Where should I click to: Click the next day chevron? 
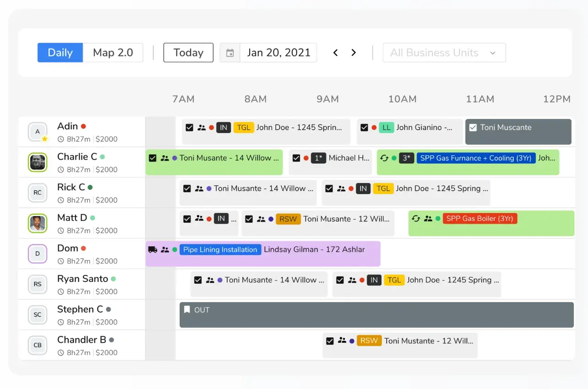click(x=353, y=52)
